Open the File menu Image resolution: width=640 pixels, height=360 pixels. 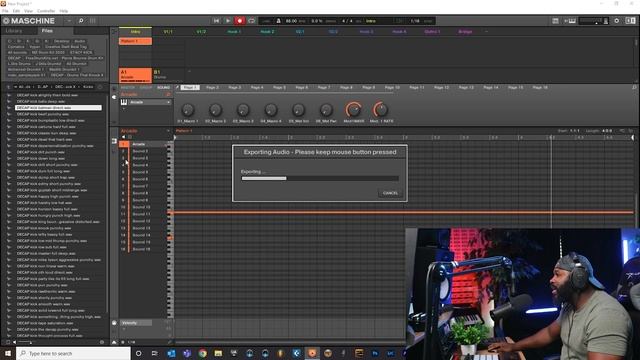point(5,11)
